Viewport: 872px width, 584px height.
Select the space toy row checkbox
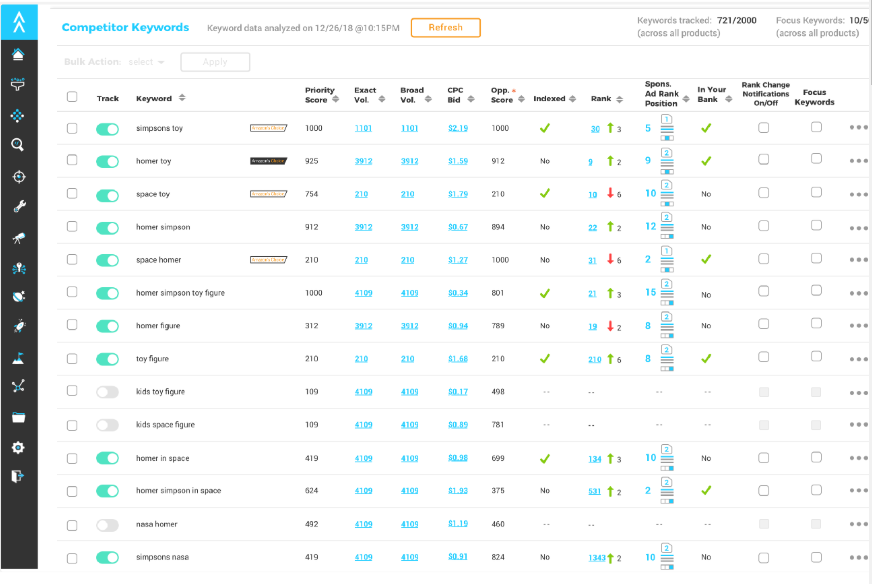point(72,193)
